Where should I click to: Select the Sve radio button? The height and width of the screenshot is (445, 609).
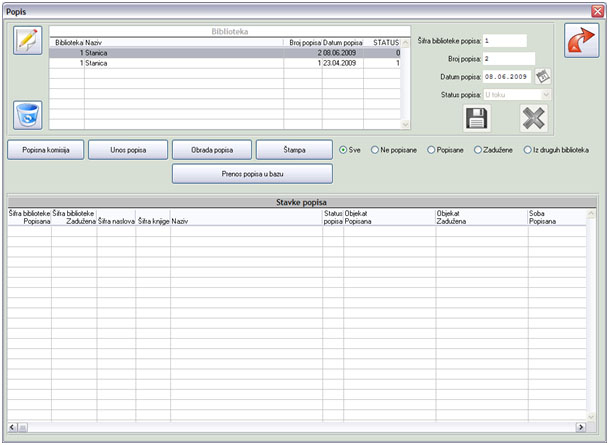click(x=344, y=150)
